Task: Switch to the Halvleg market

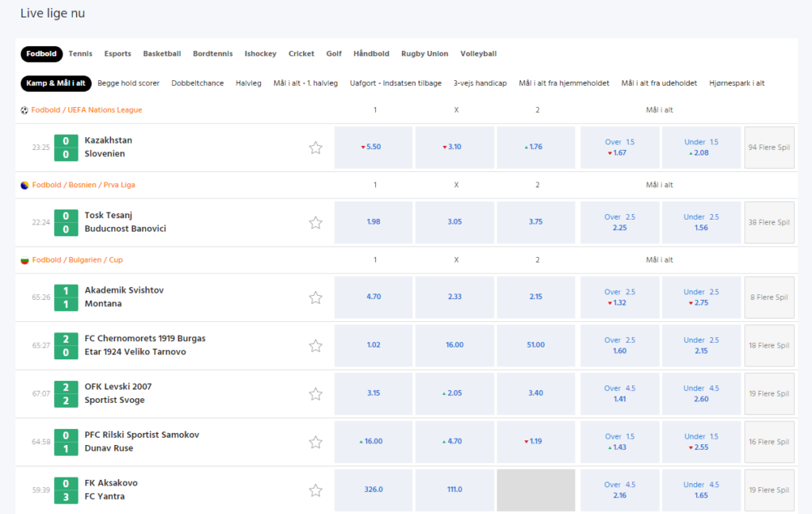Action: (x=248, y=83)
